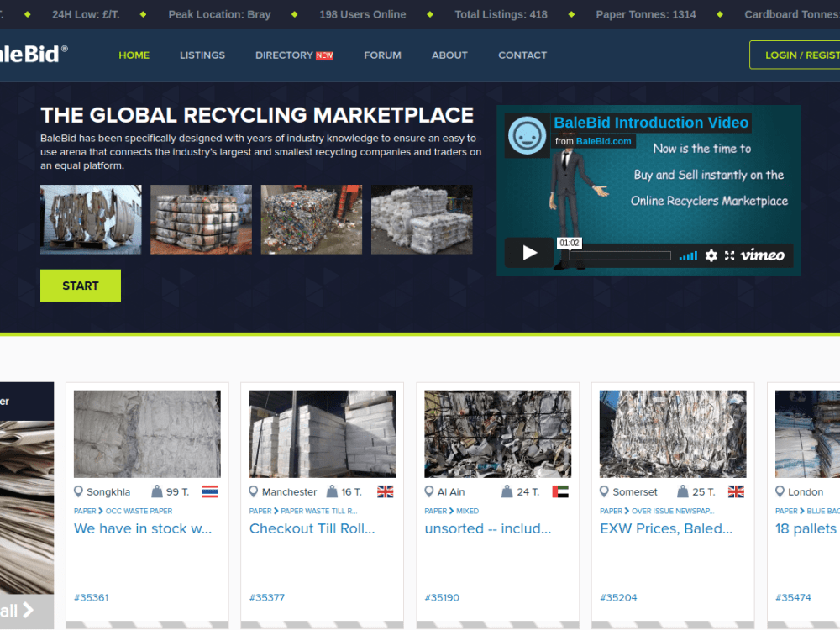The image size is (840, 630).
Task: Click the weight icon beside 16 T.
Action: pyautogui.click(x=332, y=491)
